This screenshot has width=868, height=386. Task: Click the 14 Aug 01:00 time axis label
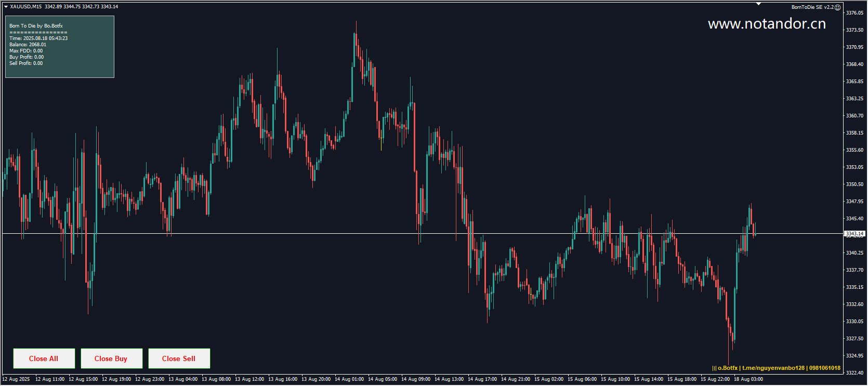click(x=349, y=379)
